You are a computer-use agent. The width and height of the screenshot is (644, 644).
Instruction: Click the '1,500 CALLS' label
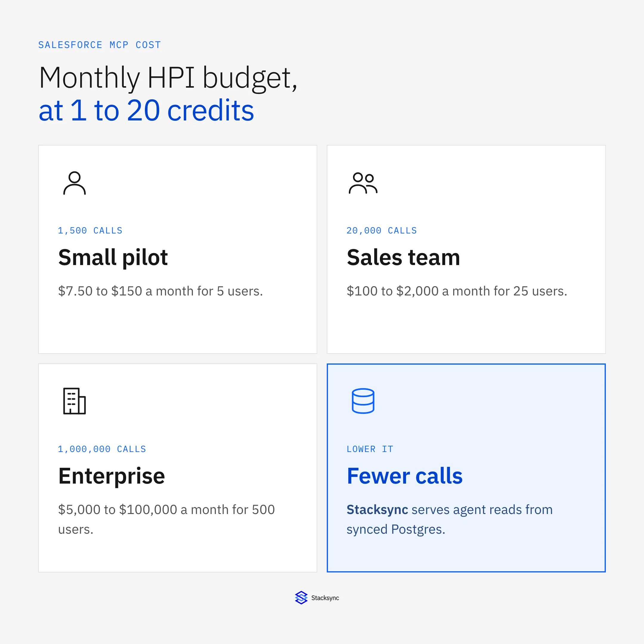[90, 231]
